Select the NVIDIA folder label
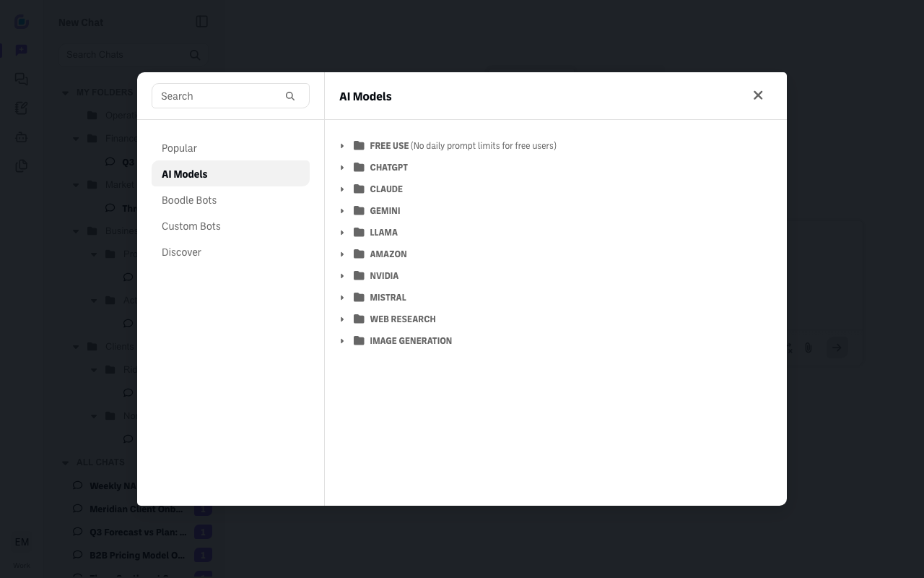 pyautogui.click(x=384, y=276)
